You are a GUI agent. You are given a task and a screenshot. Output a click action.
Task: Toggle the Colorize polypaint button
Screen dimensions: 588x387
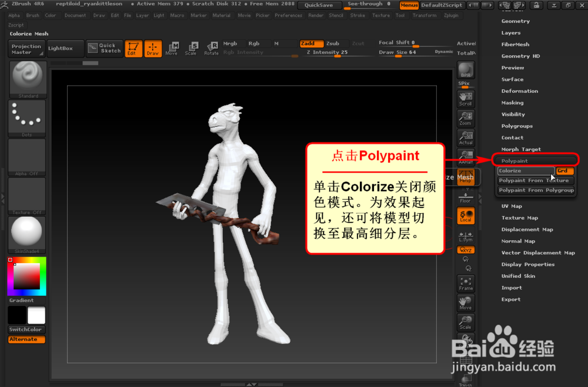tap(526, 171)
